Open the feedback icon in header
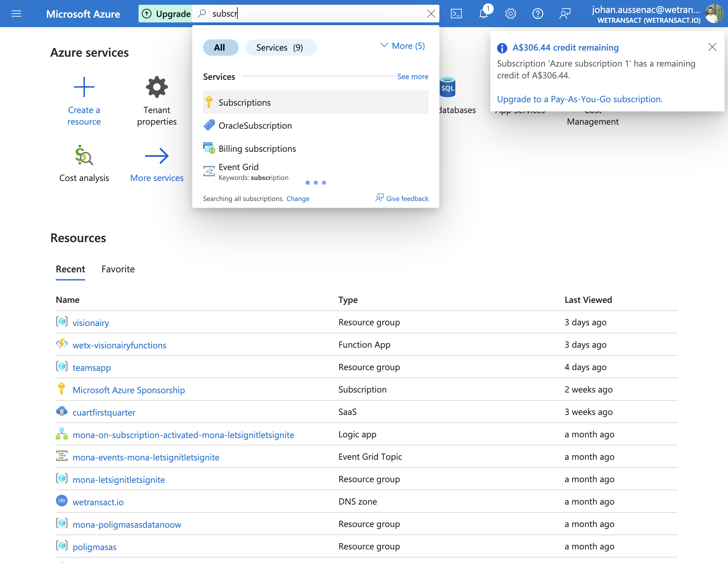 (565, 14)
